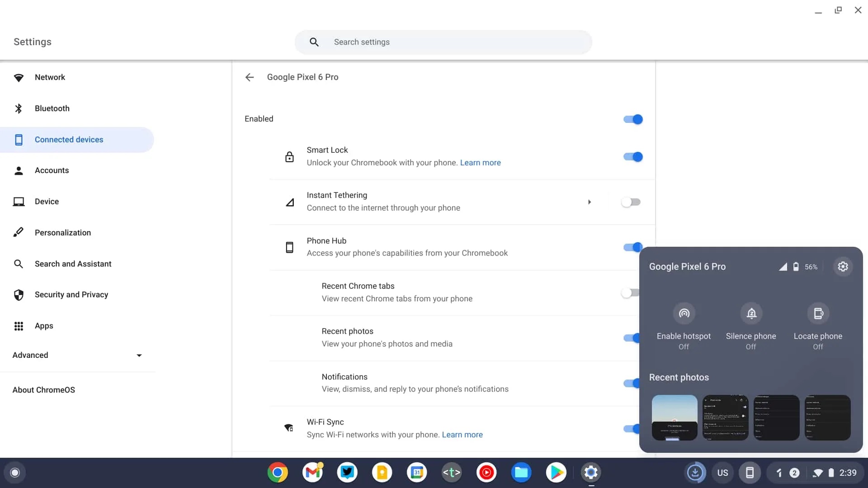Launch Gmail from the shelf
868x488 pixels.
(313, 473)
